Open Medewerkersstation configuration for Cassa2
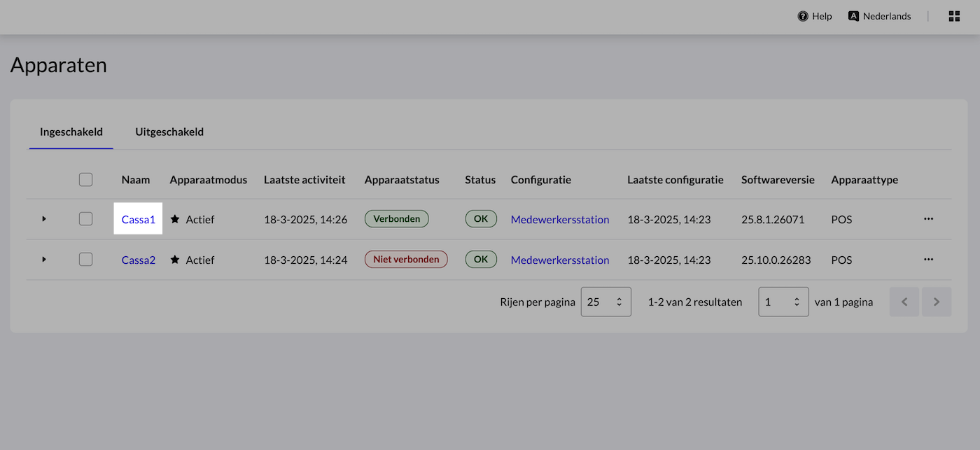Viewport: 980px width, 450px height. [559, 260]
